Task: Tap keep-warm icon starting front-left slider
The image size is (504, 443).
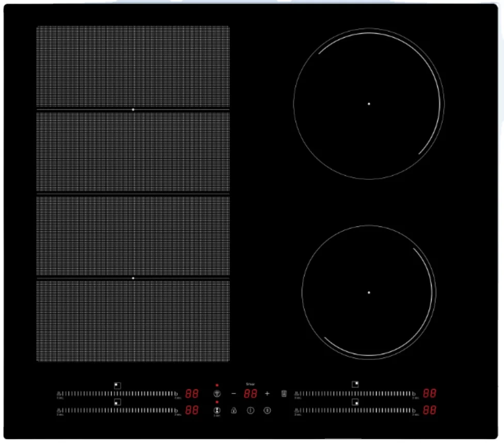Action: pyautogui.click(x=59, y=410)
